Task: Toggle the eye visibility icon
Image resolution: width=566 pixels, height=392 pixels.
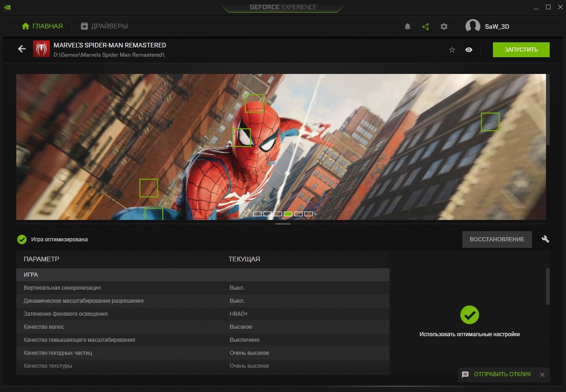Action: (x=469, y=50)
